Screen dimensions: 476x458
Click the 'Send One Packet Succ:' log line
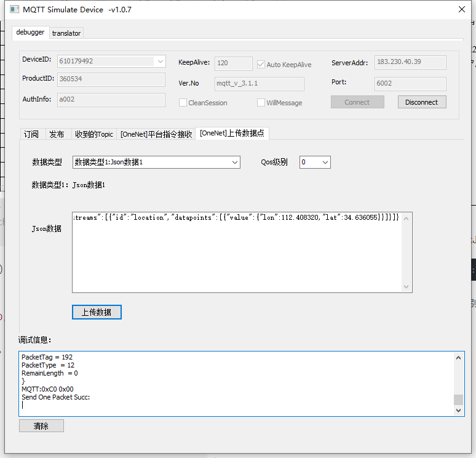point(55,397)
